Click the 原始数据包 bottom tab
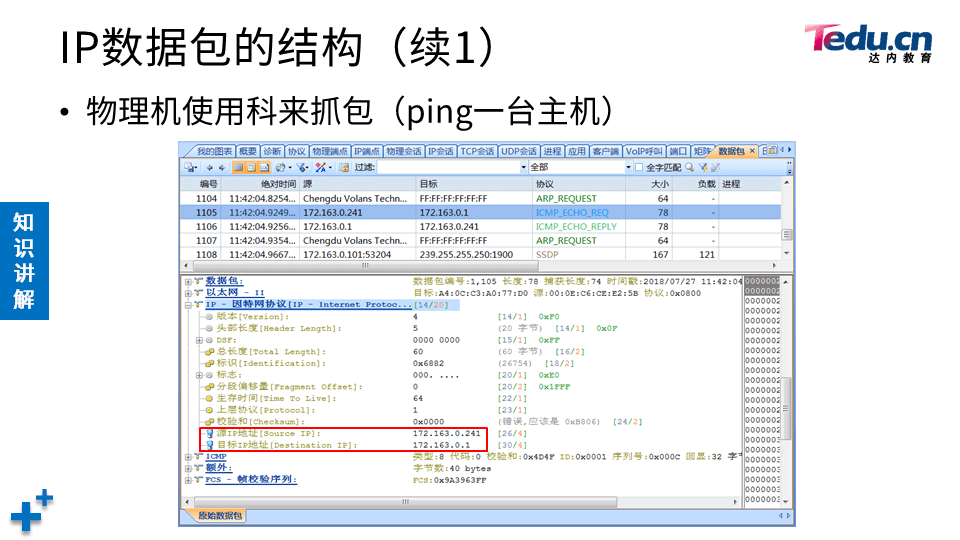Viewport: 960px width, 540px height. (219, 516)
